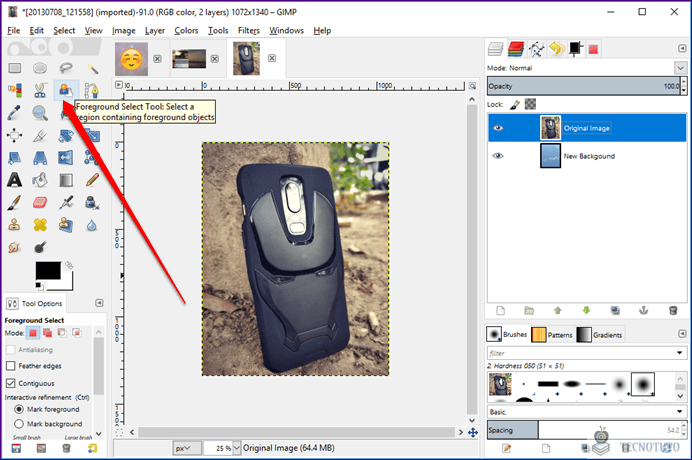Open the zoom percentage dropdown arrow

click(x=237, y=448)
